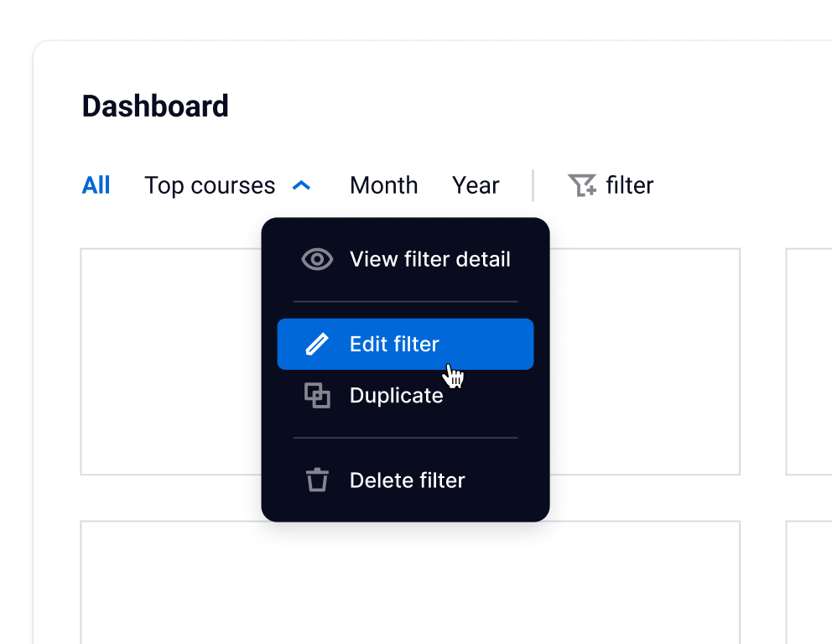Switch to the Month tab
Screen dimensions: 832x644
383,185
